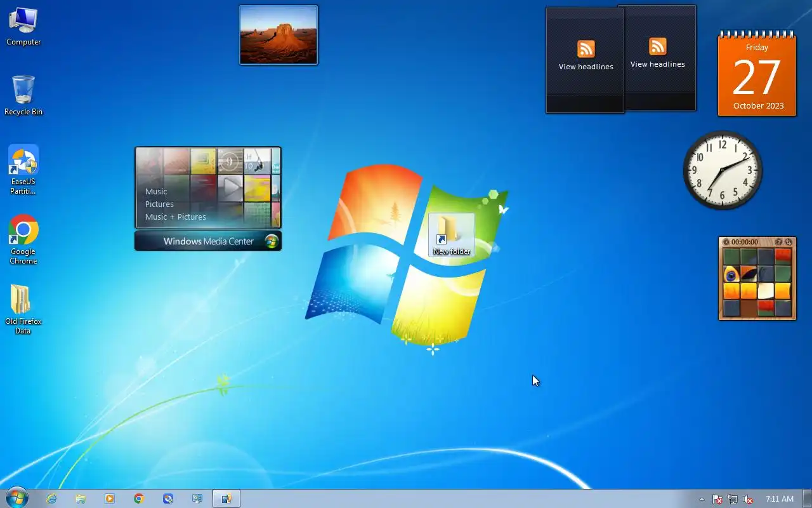Open the network status tray icon

(733, 499)
